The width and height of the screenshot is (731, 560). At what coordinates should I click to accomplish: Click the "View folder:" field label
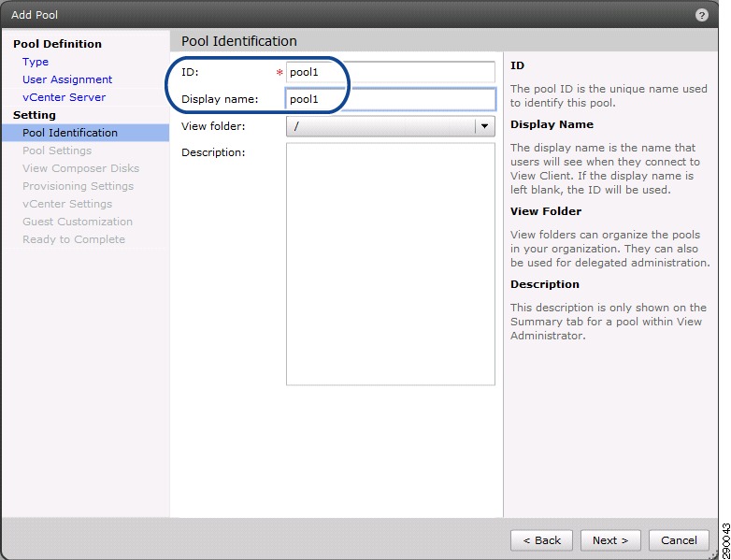click(x=213, y=126)
